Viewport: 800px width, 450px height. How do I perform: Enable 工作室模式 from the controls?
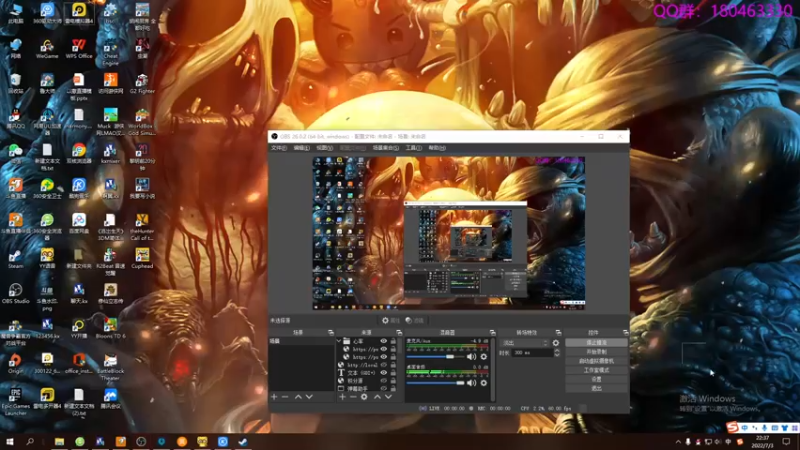[x=596, y=370]
